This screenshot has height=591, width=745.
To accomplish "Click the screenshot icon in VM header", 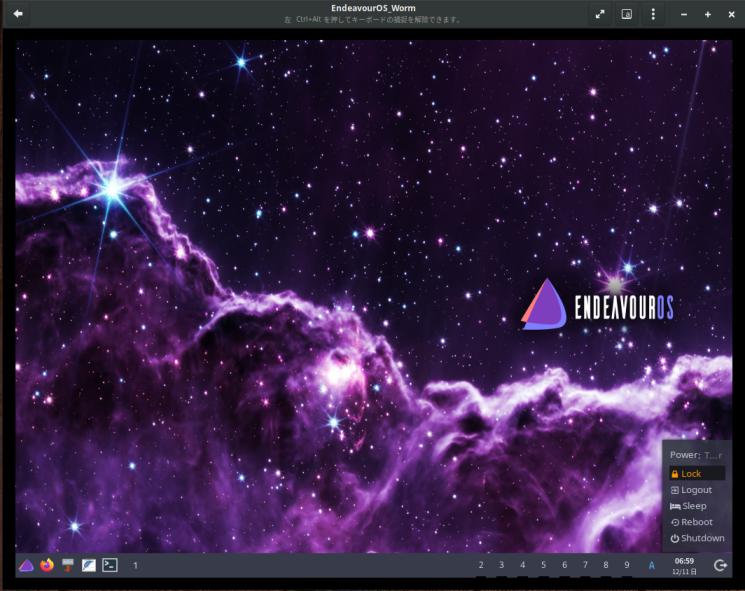I will 627,14.
